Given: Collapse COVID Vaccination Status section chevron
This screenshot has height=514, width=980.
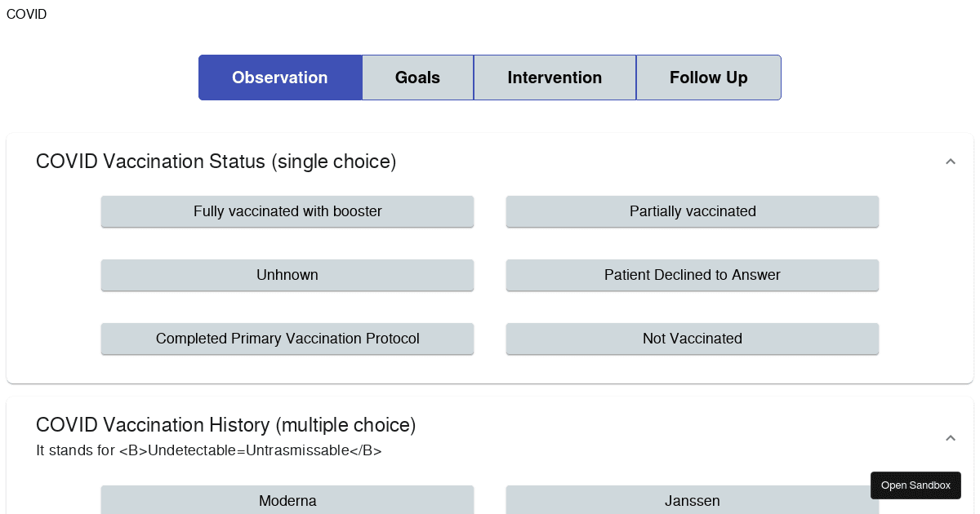Looking at the screenshot, I should (x=950, y=162).
